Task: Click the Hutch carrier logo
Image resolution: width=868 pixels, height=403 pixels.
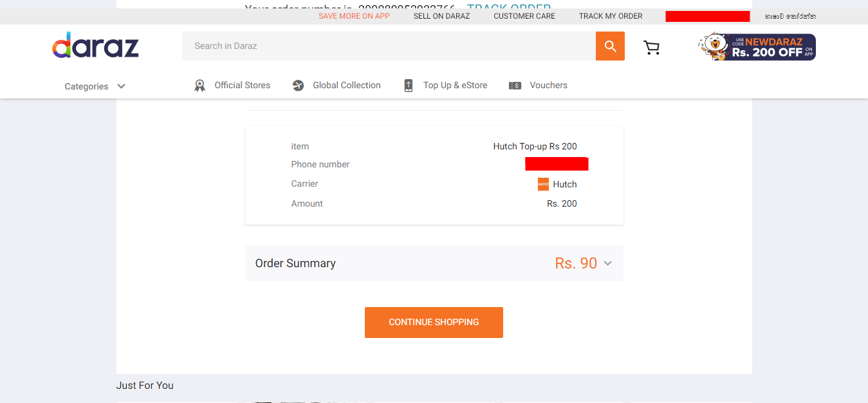Action: tap(543, 184)
